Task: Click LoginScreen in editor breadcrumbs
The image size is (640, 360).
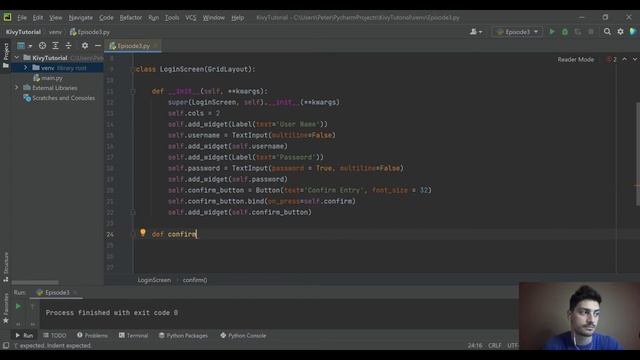Action: click(154, 280)
